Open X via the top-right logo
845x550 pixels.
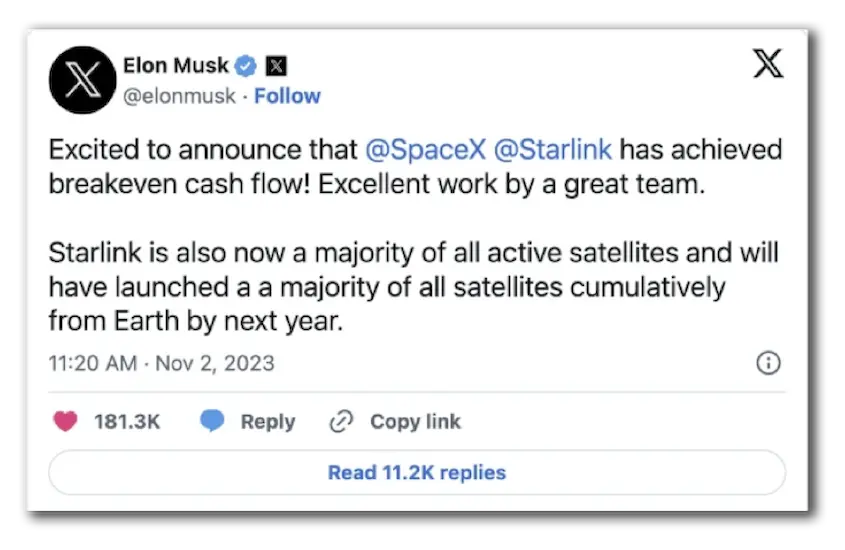tap(767, 66)
